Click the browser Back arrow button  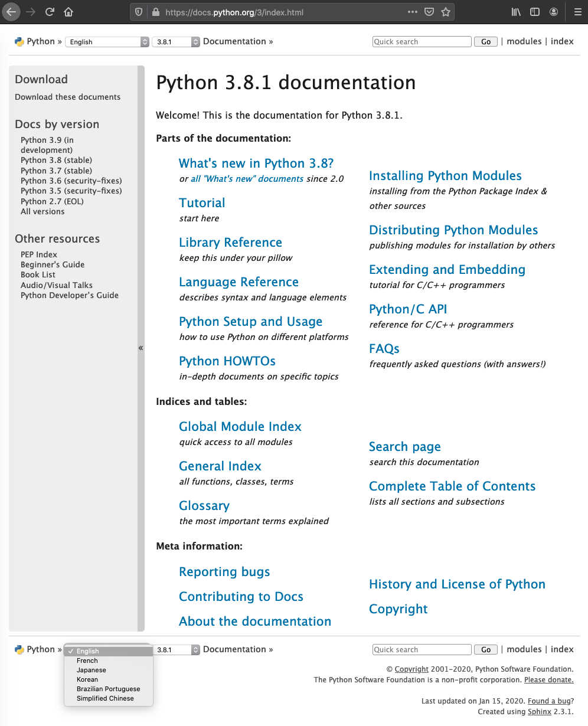coord(11,11)
